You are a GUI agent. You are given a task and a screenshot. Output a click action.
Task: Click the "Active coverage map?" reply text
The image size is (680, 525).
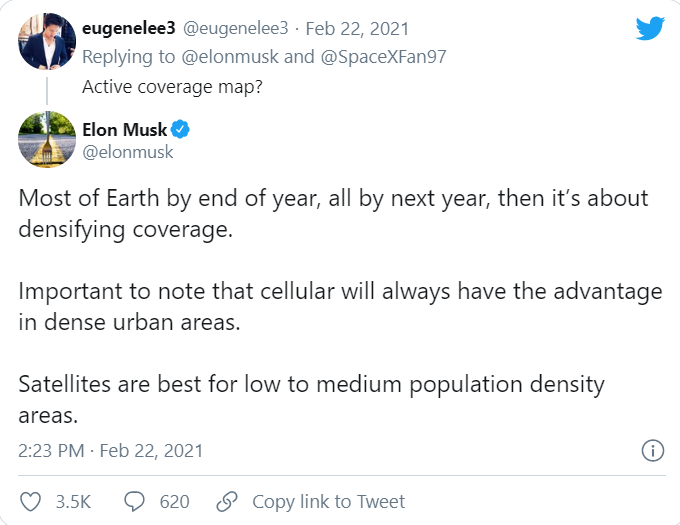[171, 85]
